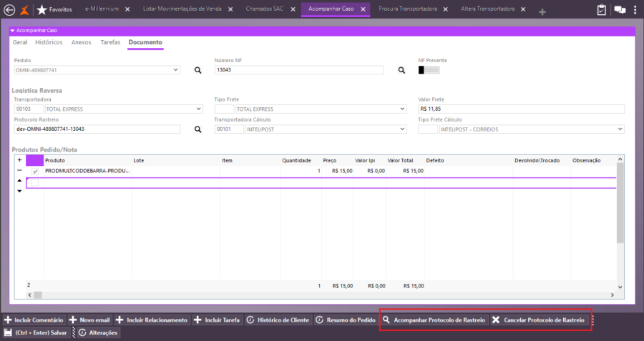The image size is (644, 341).
Task: Expand the Pedido dropdown
Action: (x=176, y=70)
